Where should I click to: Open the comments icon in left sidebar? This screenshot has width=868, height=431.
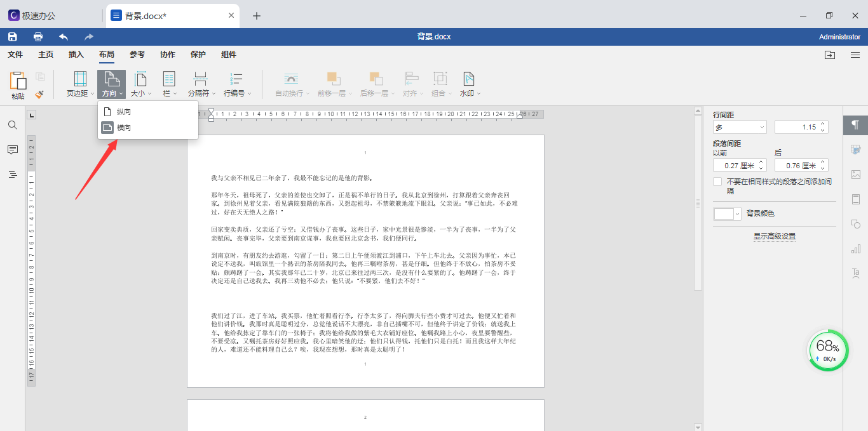click(13, 150)
